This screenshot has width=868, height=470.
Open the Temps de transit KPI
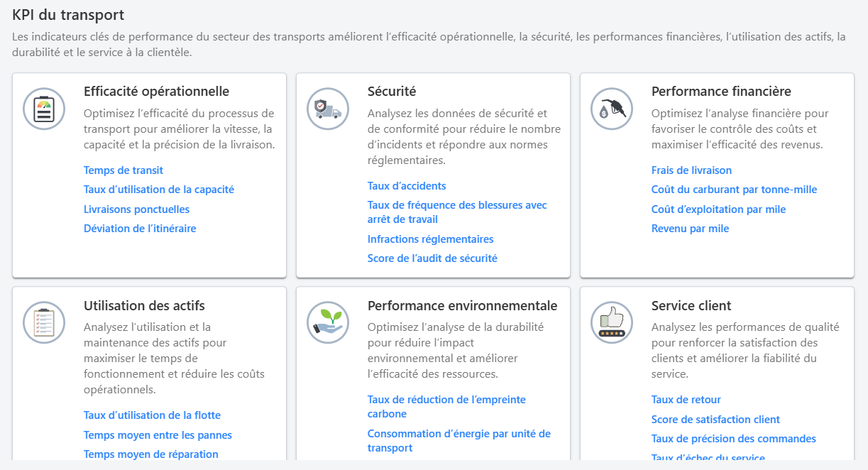tap(123, 170)
